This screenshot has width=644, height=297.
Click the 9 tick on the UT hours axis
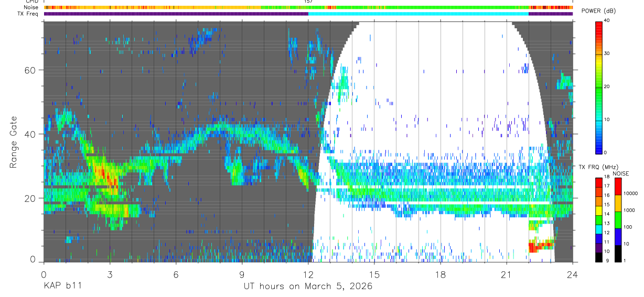pyautogui.click(x=242, y=275)
